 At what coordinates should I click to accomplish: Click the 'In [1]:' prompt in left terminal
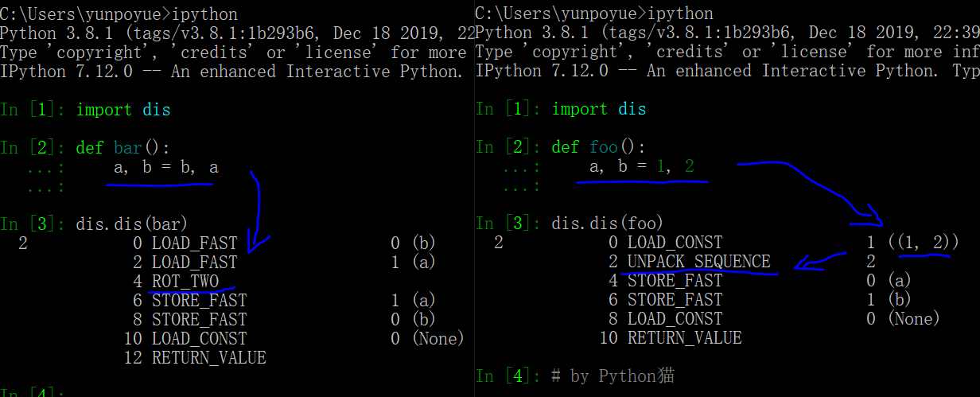tap(33, 109)
